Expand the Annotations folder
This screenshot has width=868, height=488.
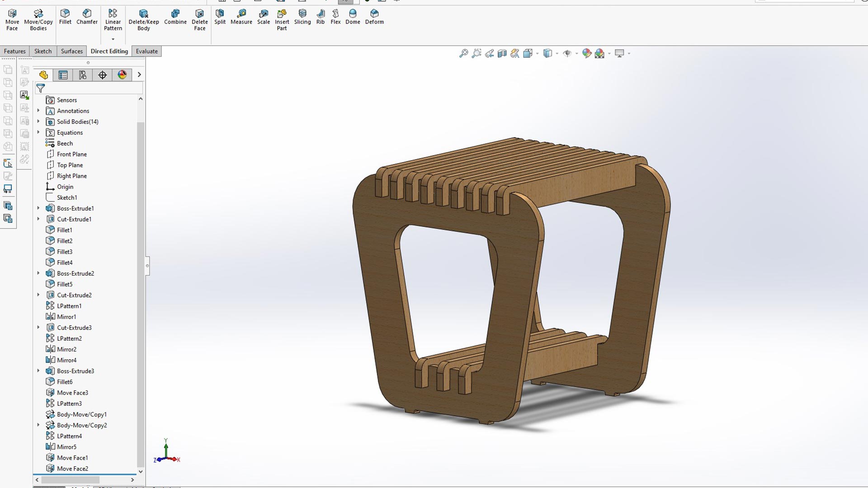point(38,111)
